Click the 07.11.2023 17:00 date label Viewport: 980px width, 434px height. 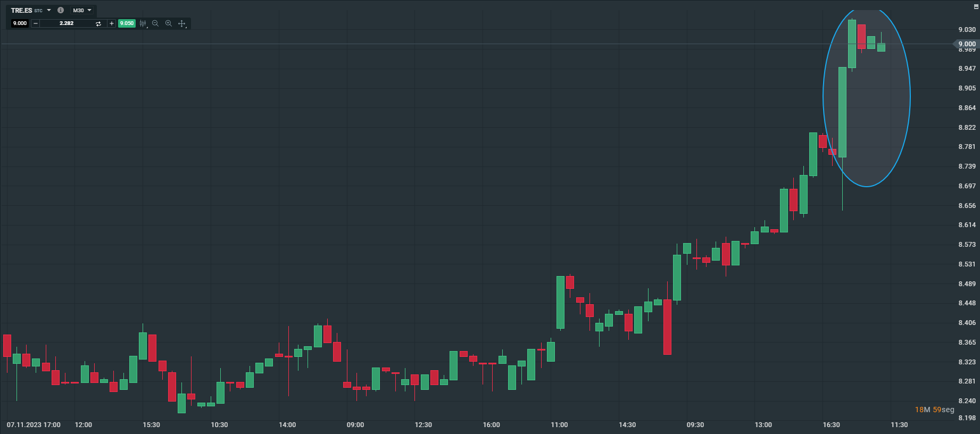coord(34,425)
